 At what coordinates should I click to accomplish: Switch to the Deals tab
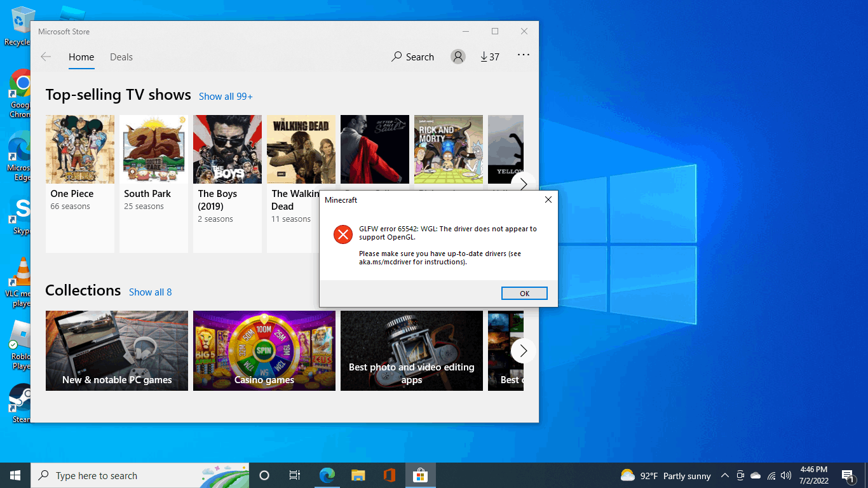point(121,57)
